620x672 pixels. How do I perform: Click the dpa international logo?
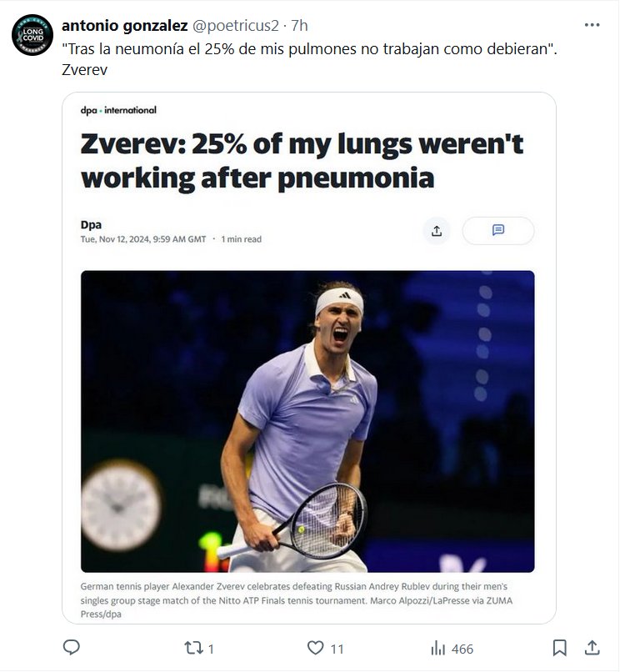point(118,110)
